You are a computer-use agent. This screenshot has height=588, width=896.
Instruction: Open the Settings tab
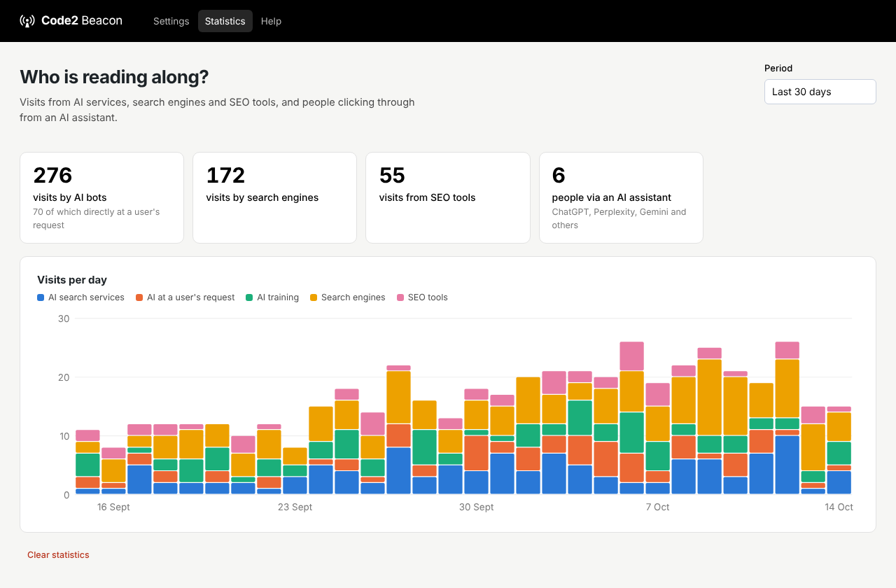coord(171,21)
